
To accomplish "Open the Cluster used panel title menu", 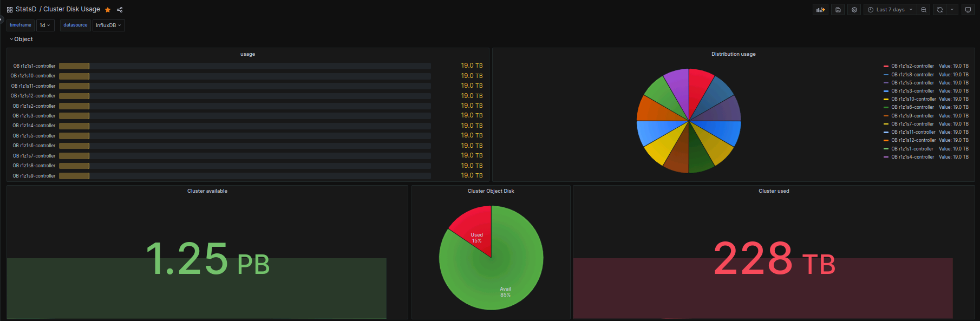I will (x=774, y=191).
